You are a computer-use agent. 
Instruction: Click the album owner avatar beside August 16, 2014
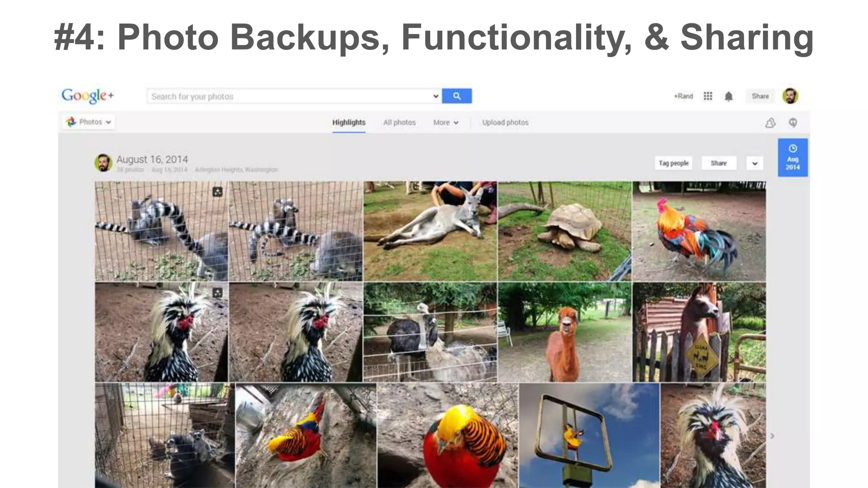point(103,163)
